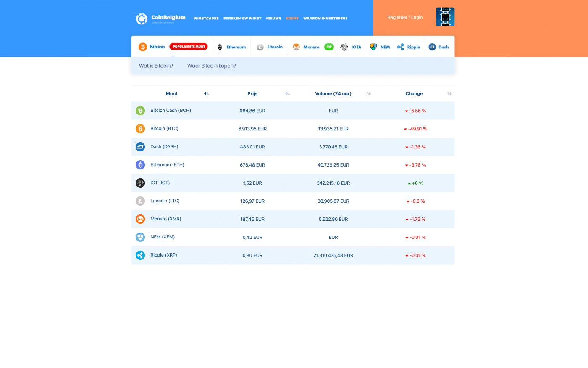Sort table by Volume column arrows
This screenshot has height=368, width=588.
[368, 94]
